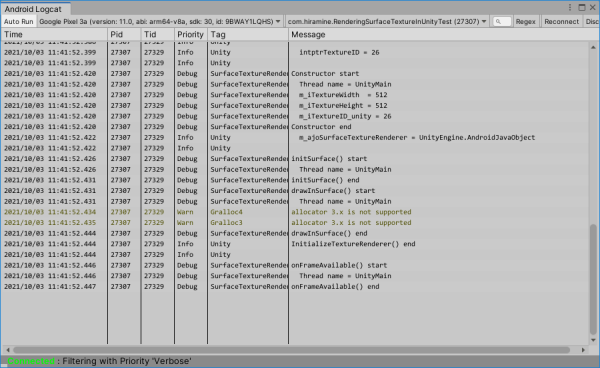Click the Warn priority in Gralloc4 row
This screenshot has height=368, width=600.
185,212
